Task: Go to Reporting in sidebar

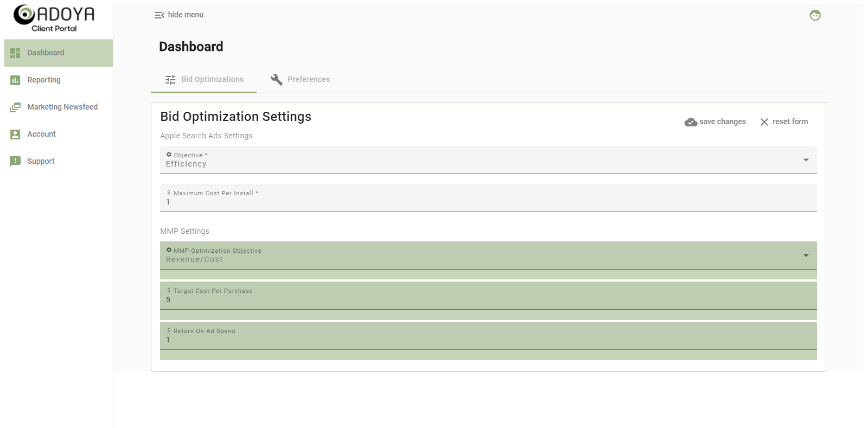Action: pyautogui.click(x=59, y=80)
